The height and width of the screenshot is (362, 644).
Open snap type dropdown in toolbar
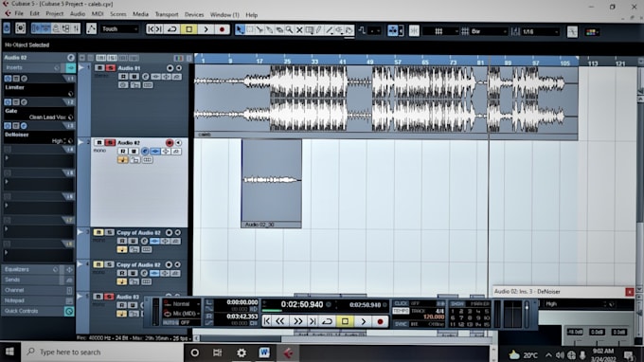click(x=441, y=31)
